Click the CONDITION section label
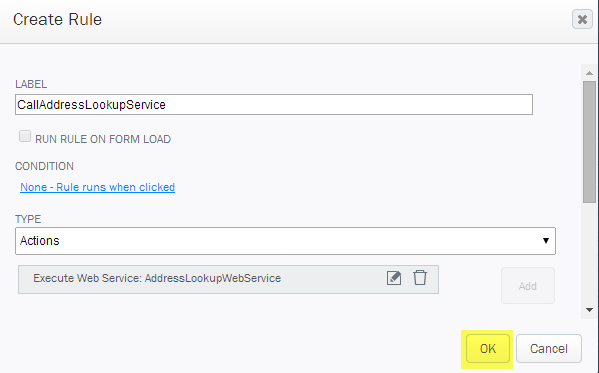Viewport: 599px width, 373px height. [x=44, y=166]
